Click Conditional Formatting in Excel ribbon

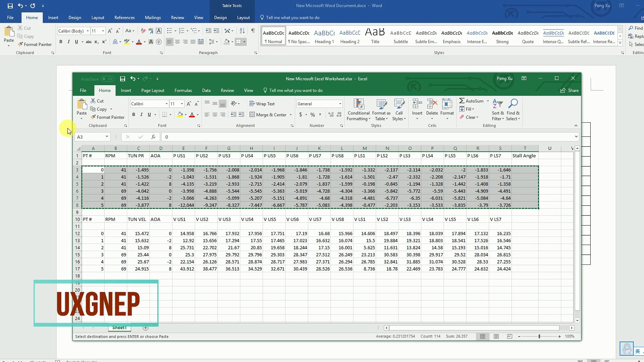359,110
